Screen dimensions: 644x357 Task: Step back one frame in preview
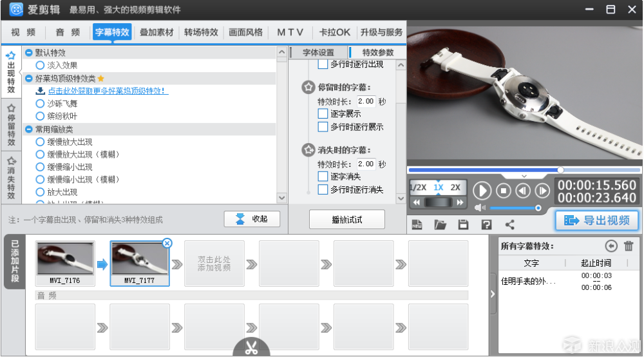tap(523, 191)
